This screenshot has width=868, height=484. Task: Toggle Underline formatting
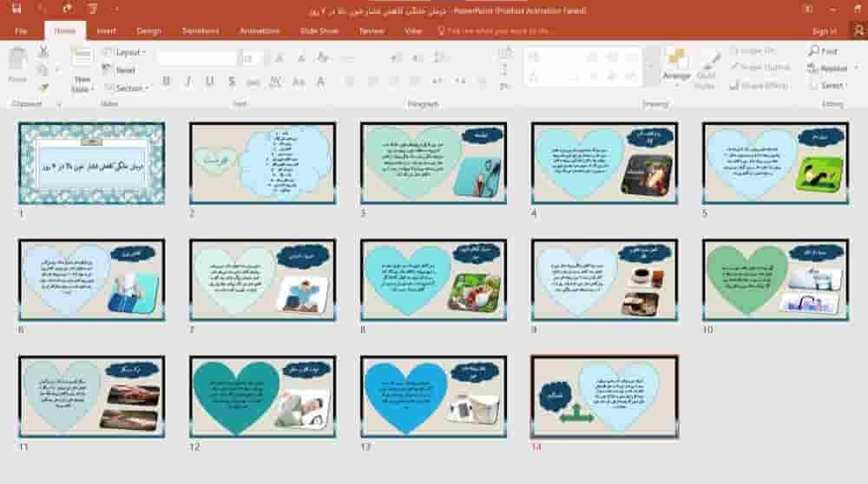210,82
